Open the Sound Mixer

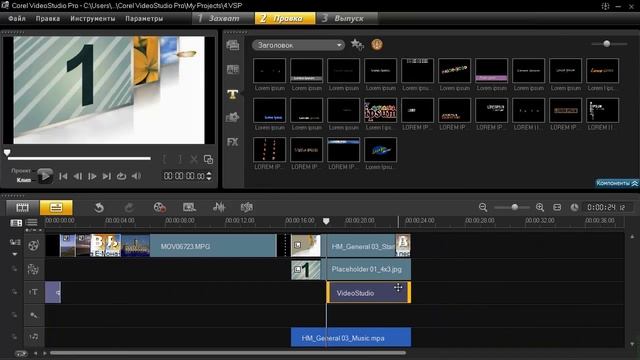[x=219, y=207]
